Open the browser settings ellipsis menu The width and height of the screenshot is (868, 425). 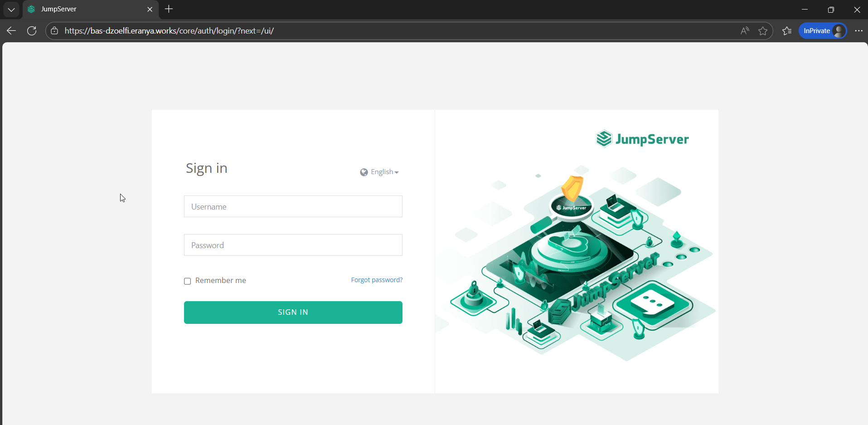coord(859,30)
